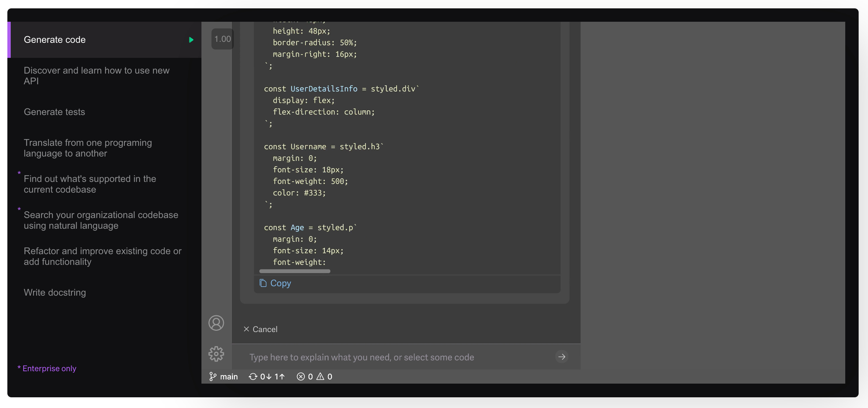Cancel the code generation

(x=260, y=329)
